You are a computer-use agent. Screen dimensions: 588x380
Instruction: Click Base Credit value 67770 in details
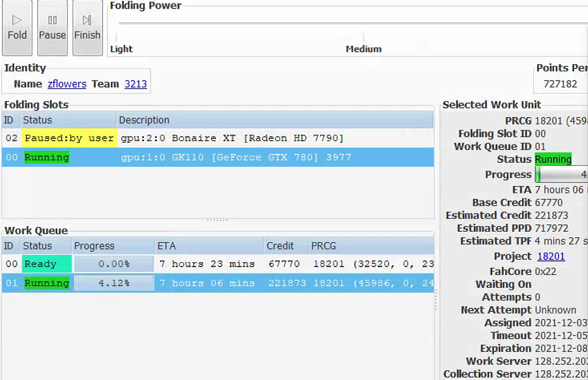click(x=548, y=203)
